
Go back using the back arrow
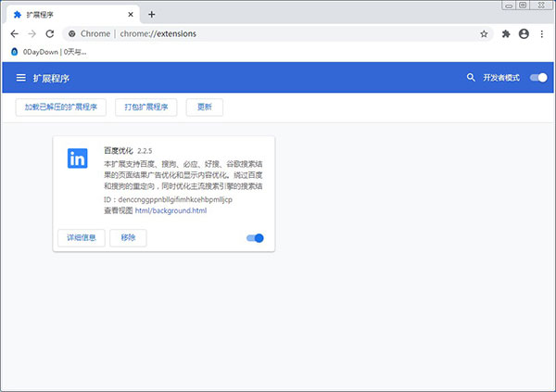point(13,33)
